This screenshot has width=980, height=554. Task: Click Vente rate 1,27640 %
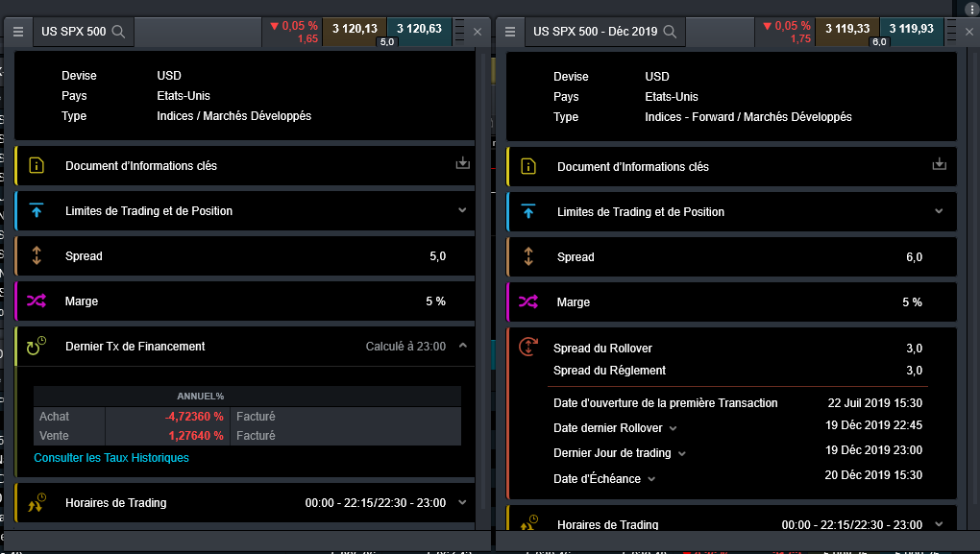click(196, 436)
